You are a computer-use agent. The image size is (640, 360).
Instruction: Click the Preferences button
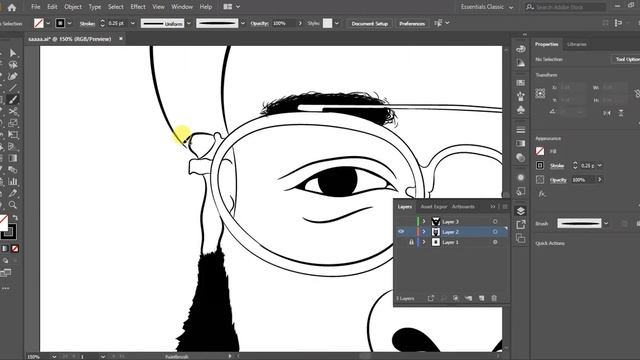(412, 24)
